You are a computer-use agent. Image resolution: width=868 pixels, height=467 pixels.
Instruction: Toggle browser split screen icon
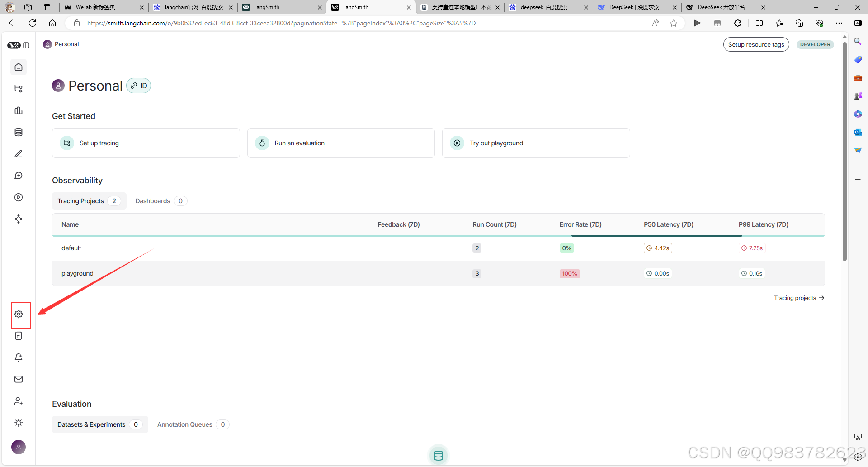click(x=759, y=23)
